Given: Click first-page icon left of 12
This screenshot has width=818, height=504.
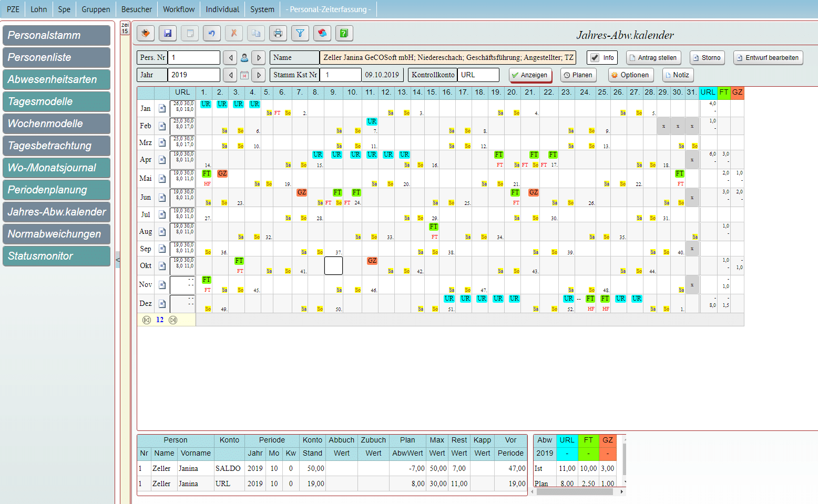Looking at the screenshot, I should (147, 320).
